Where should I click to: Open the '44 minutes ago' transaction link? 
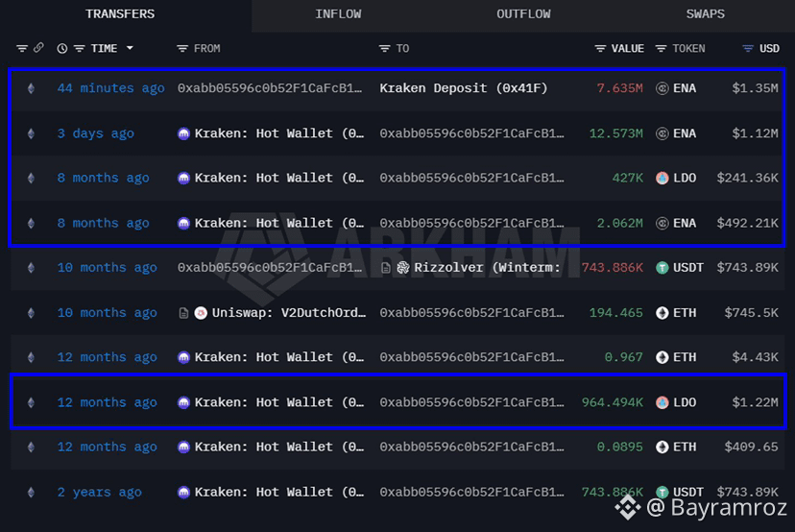[110, 88]
